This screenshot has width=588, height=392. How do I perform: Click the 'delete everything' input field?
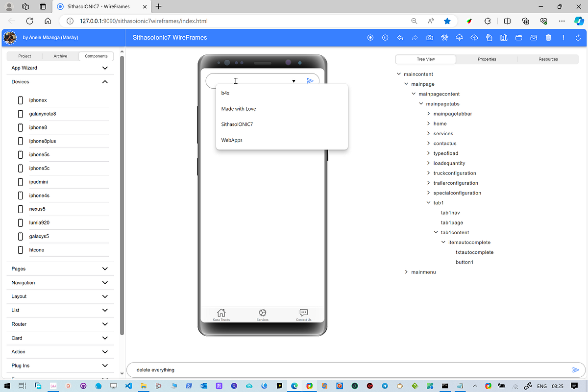point(343,370)
